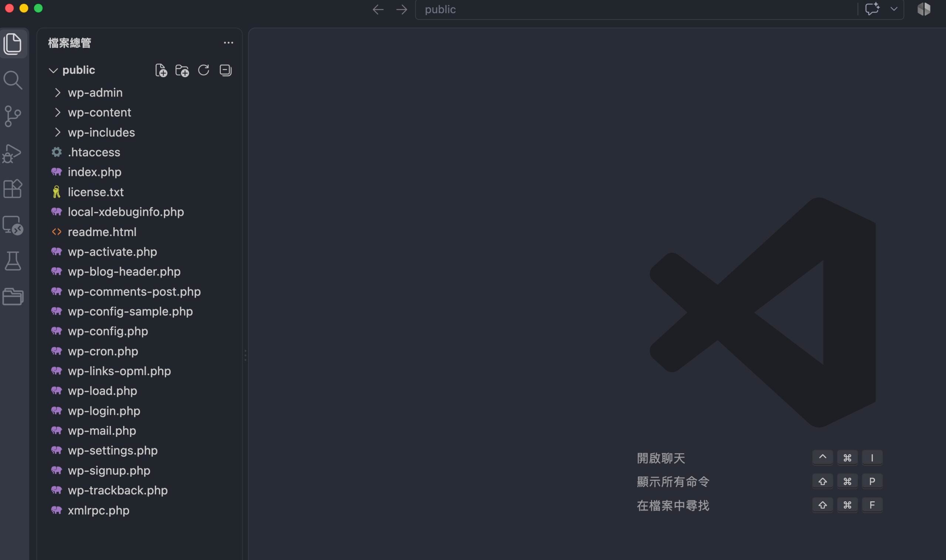The height and width of the screenshot is (560, 946).
Task: Expand the wp-content folder
Action: click(x=57, y=112)
